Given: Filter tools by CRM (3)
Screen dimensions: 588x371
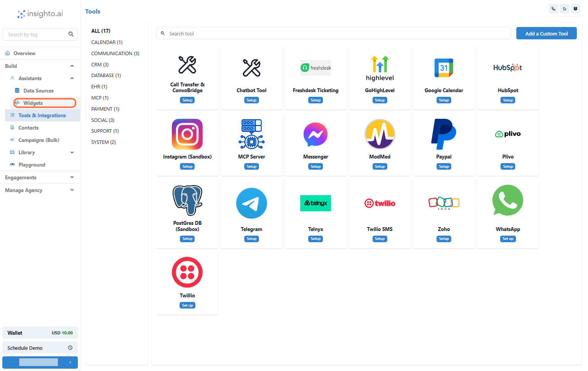Looking at the screenshot, I should 100,64.
